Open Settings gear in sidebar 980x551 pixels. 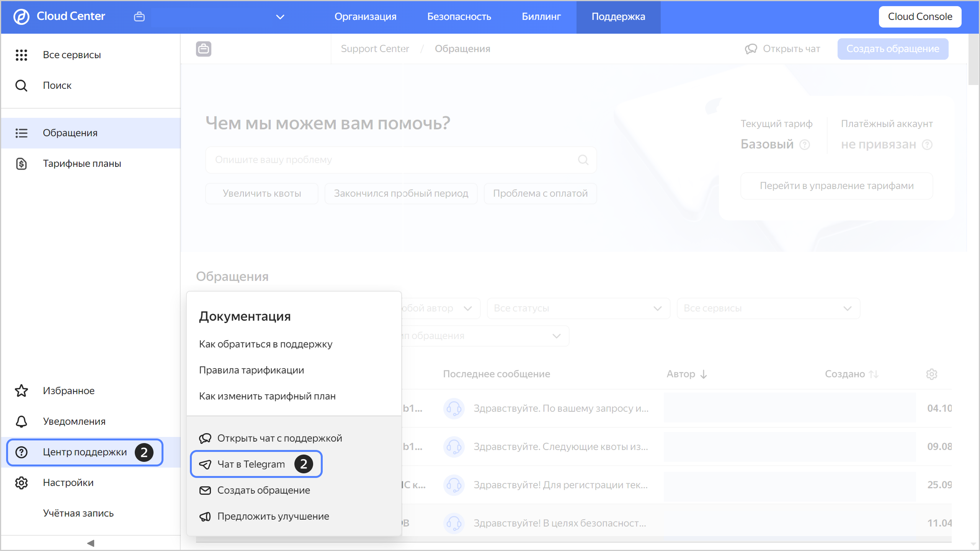coord(21,483)
